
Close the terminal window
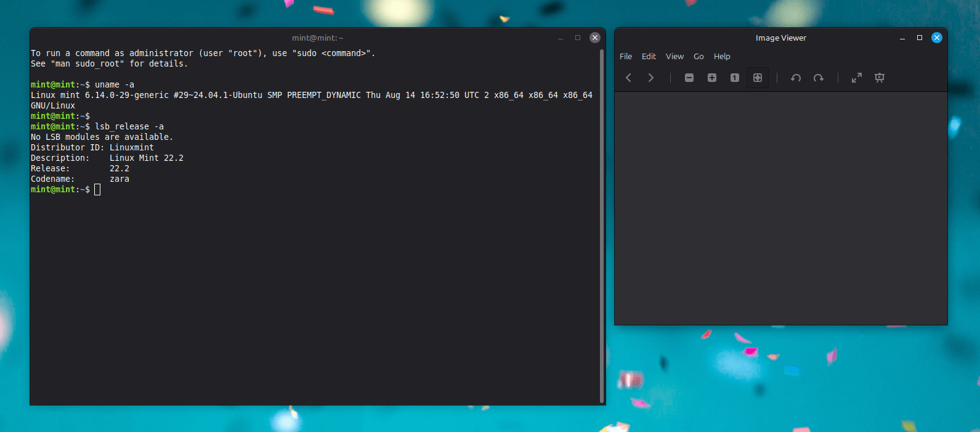(x=595, y=38)
